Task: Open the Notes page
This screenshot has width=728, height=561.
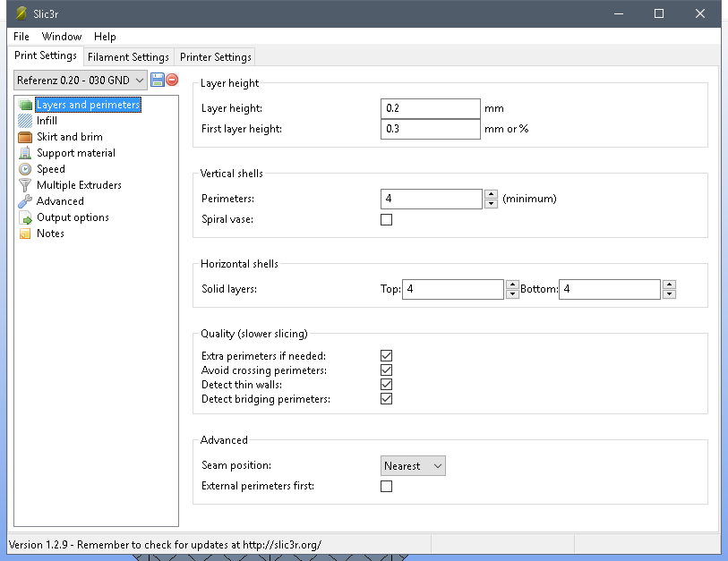Action: [50, 234]
